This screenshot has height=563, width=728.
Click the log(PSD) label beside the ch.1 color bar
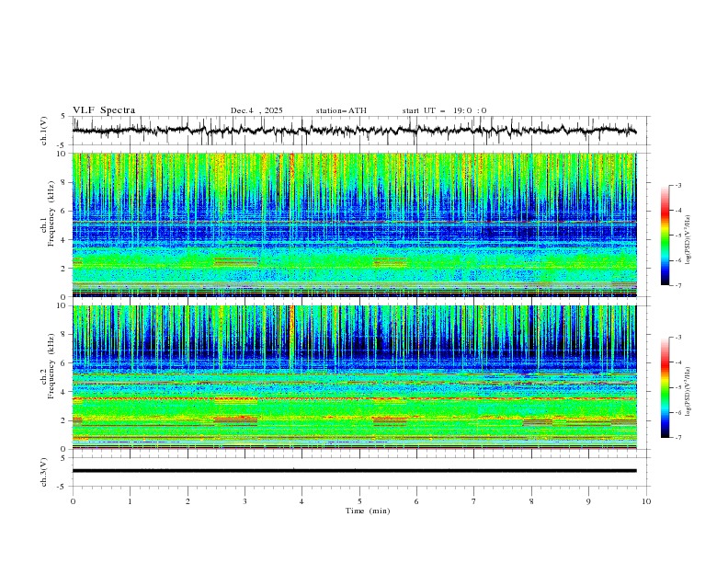[x=688, y=240]
